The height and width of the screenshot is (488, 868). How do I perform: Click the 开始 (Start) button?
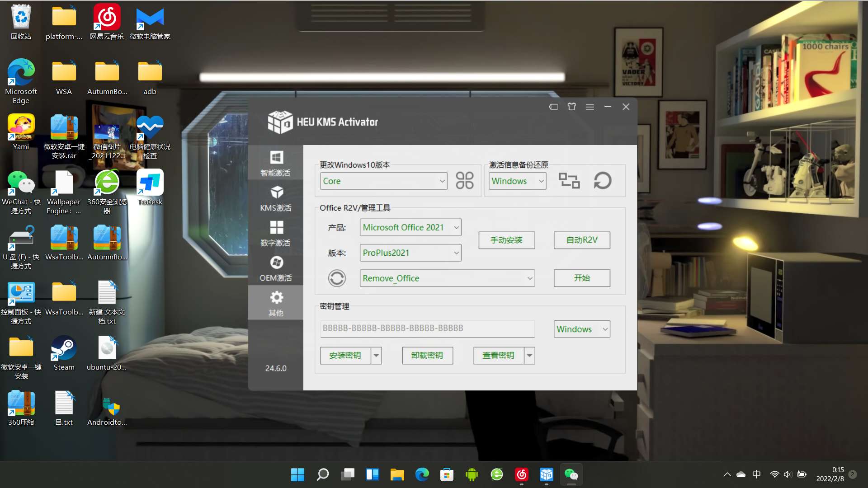coord(581,278)
